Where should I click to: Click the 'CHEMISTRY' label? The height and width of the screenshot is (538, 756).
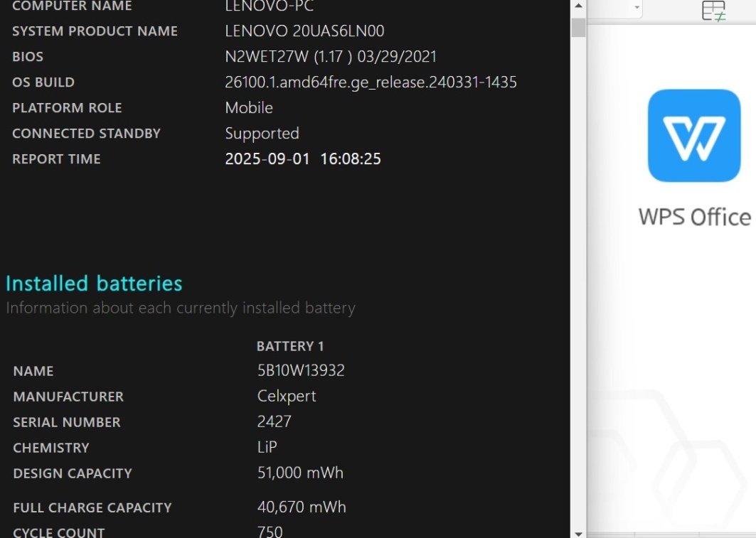(51, 448)
